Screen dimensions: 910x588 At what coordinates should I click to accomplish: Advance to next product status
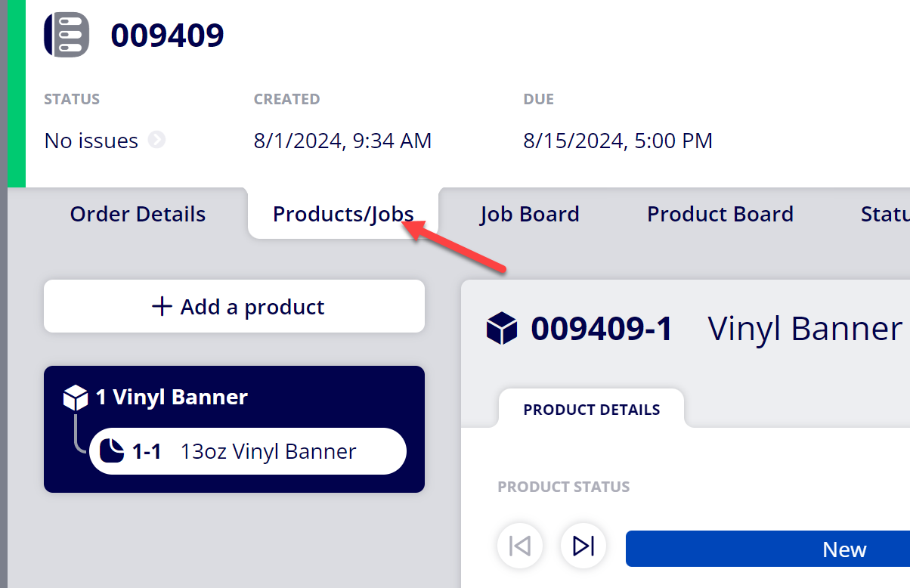pyautogui.click(x=583, y=545)
